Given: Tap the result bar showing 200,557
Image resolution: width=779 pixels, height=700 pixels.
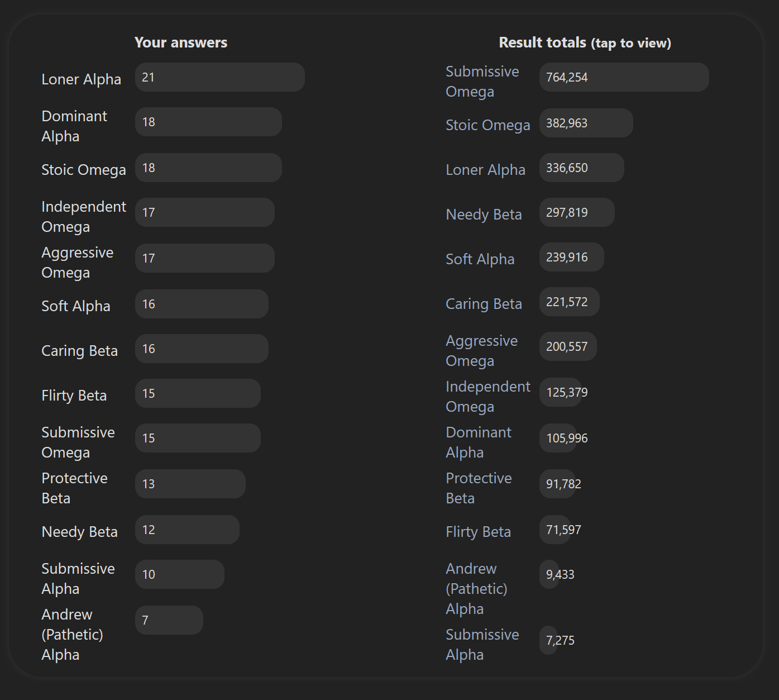Looking at the screenshot, I should pyautogui.click(x=568, y=346).
